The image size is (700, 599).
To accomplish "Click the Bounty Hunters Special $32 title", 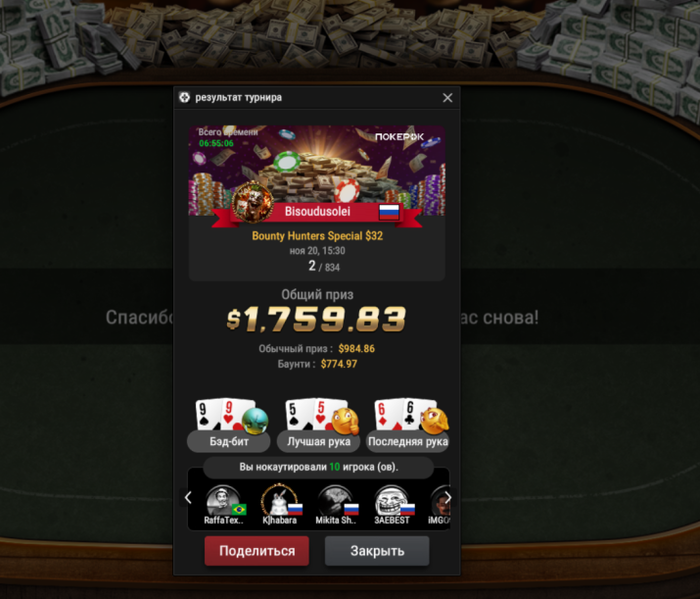I will (317, 236).
